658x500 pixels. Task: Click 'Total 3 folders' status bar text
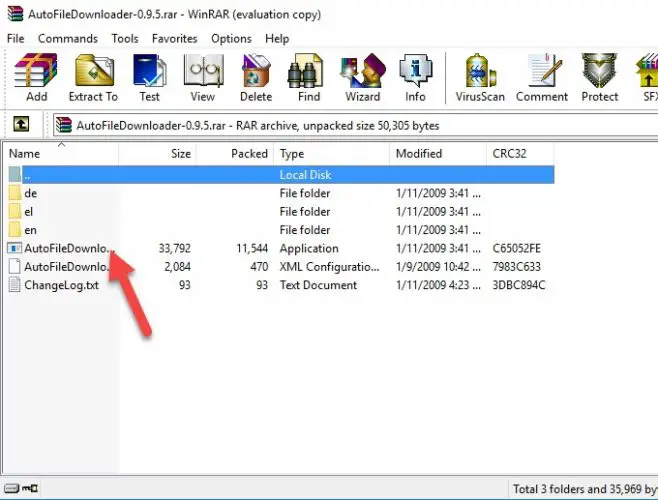click(585, 489)
